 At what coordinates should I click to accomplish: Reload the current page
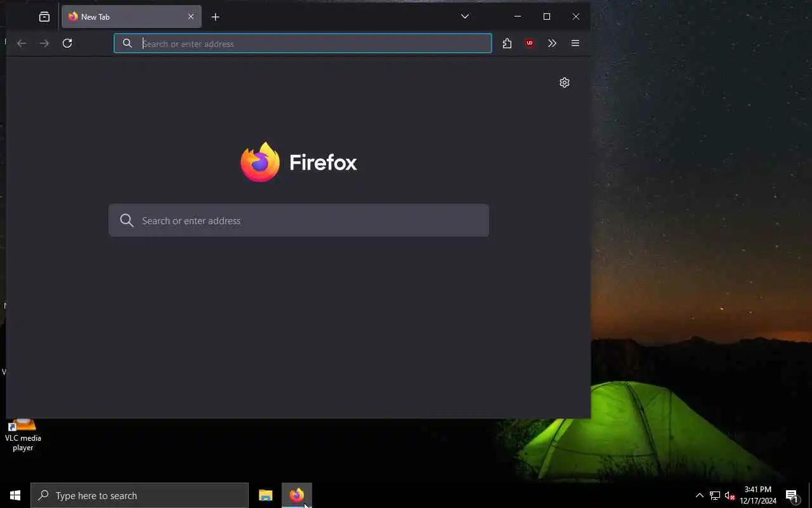[x=67, y=43]
